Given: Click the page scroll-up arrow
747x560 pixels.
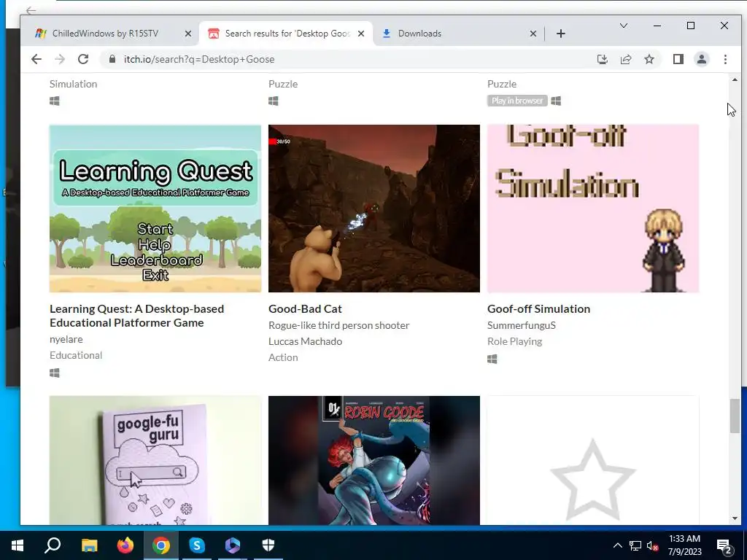Looking at the screenshot, I should coord(734,79).
